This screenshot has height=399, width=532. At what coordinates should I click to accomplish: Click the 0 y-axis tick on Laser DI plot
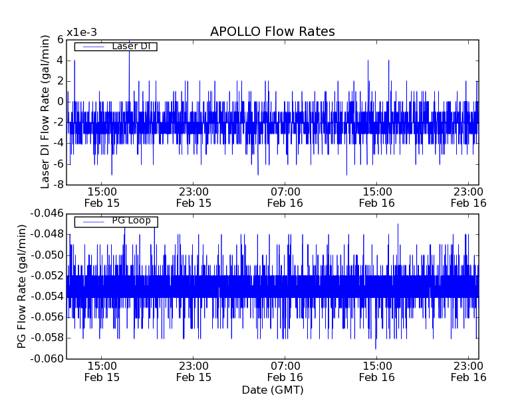60,101
